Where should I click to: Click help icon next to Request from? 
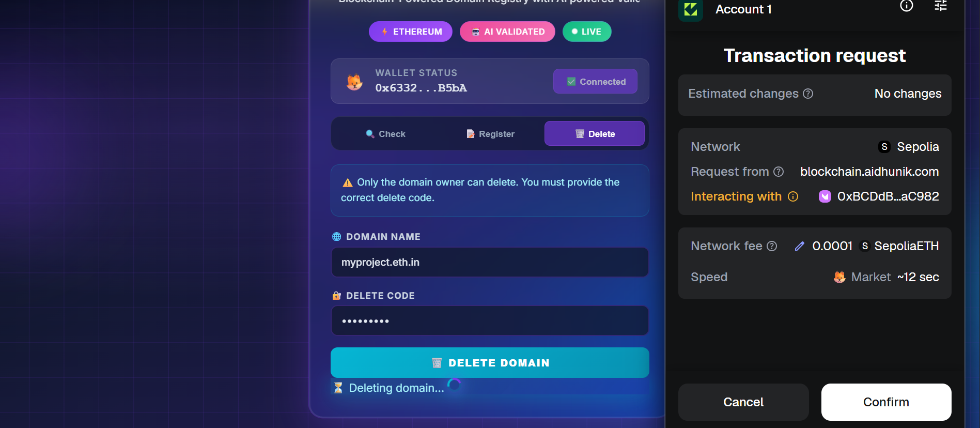click(x=779, y=172)
